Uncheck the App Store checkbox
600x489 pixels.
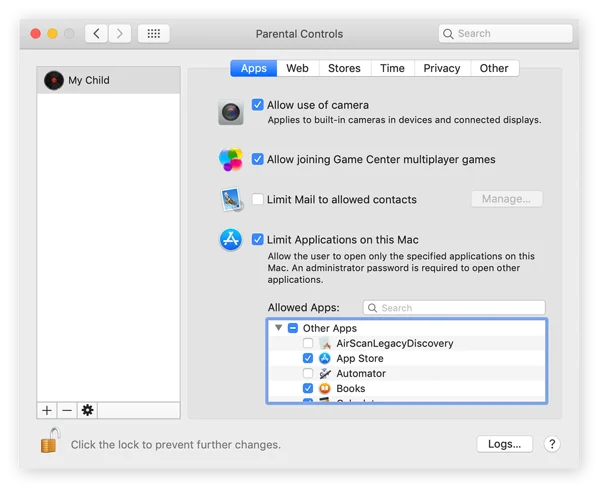point(308,358)
